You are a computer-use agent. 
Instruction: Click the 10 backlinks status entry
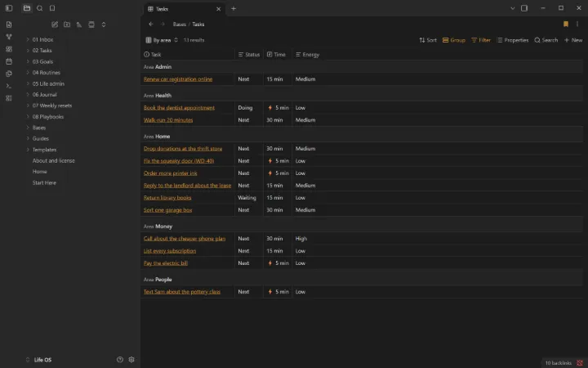(558, 363)
